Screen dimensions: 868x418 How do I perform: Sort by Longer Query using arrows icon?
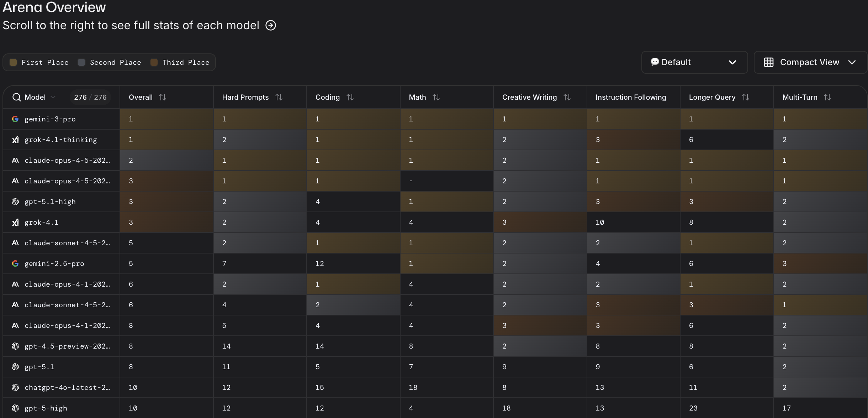746,97
